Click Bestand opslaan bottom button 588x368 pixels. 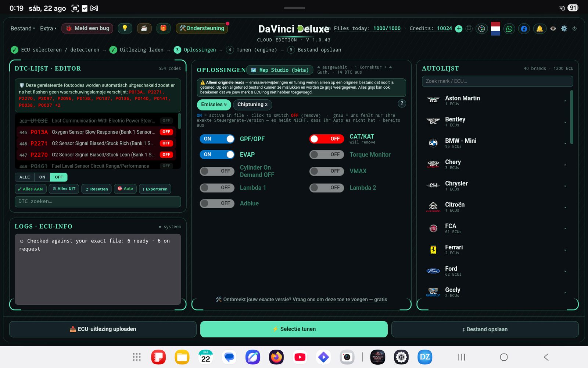(485, 329)
